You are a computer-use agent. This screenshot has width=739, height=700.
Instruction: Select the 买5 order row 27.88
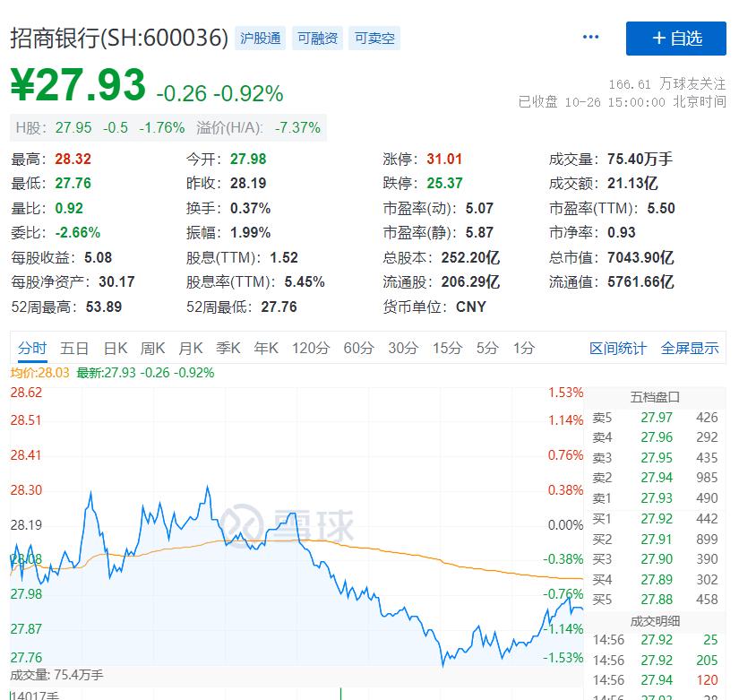(655, 600)
